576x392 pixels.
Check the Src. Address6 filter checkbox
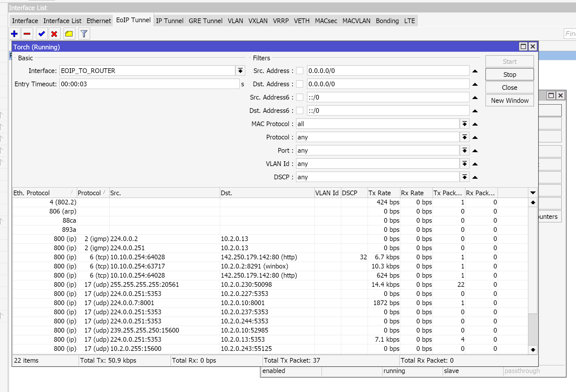pyautogui.click(x=300, y=97)
